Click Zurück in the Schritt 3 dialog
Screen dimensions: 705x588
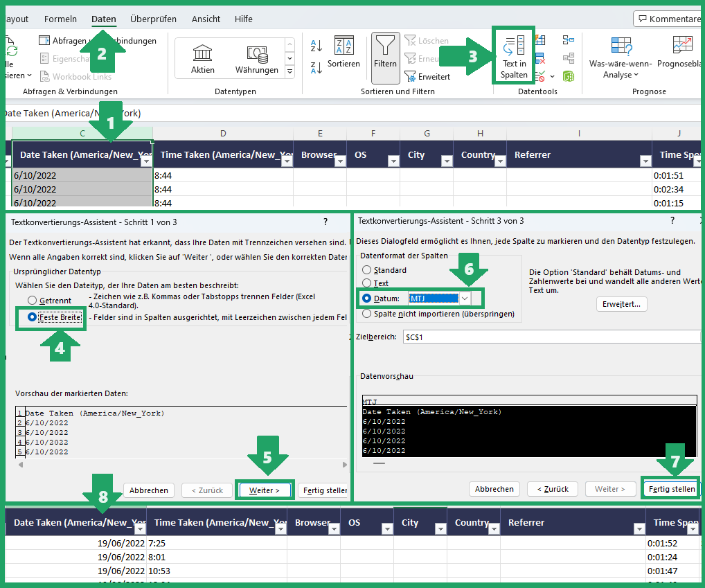[x=553, y=489]
